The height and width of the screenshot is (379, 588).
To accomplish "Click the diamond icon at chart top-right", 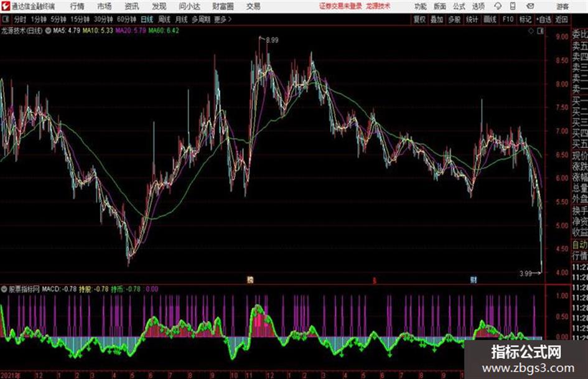I will point(531,31).
